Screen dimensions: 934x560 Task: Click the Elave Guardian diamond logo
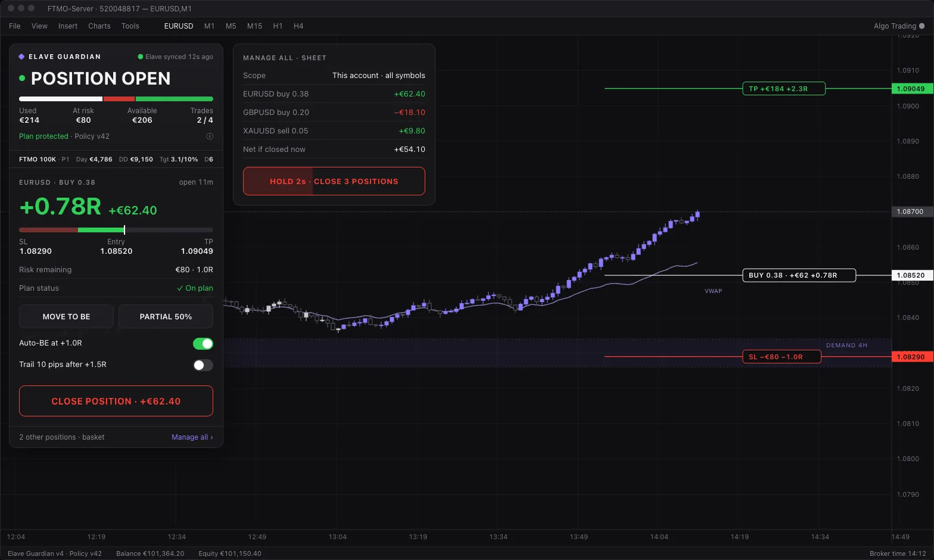(x=21, y=57)
